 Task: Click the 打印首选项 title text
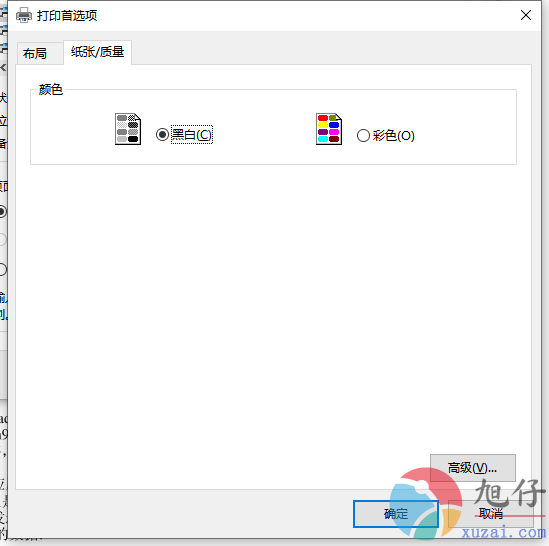tap(67, 16)
